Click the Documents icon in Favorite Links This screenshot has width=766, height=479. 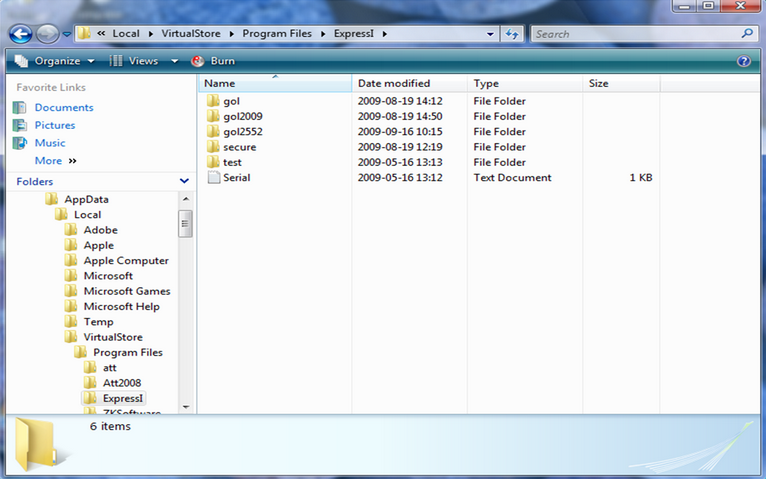[x=20, y=107]
